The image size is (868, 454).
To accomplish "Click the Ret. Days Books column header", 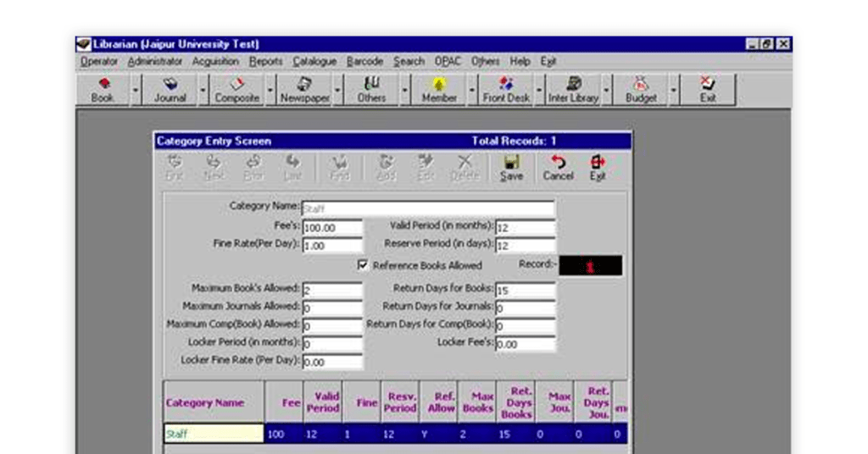I will coord(516,402).
